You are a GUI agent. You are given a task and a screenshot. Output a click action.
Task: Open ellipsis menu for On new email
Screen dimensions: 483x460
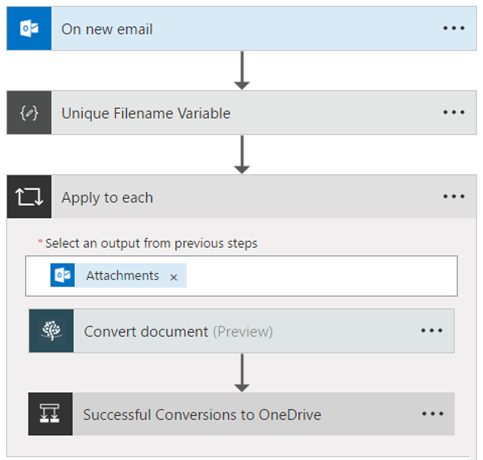pyautogui.click(x=454, y=29)
